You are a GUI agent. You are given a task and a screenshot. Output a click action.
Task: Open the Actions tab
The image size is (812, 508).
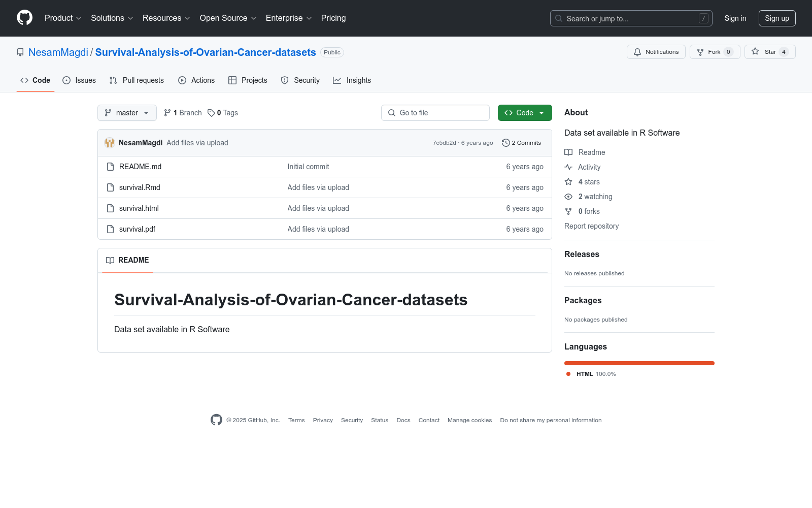point(196,80)
